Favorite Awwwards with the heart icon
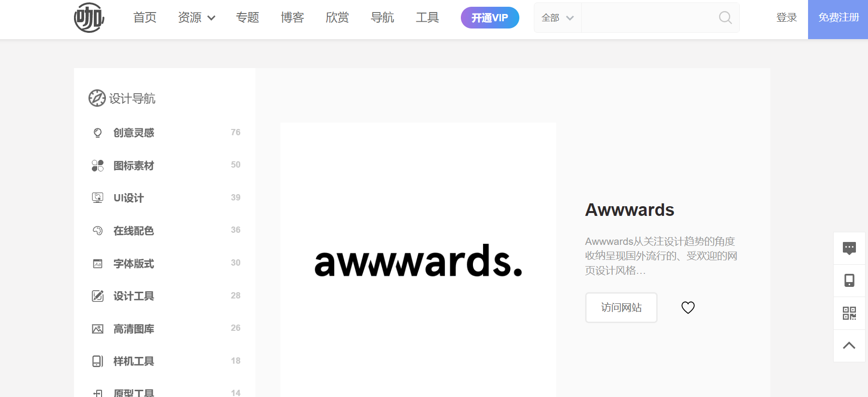The height and width of the screenshot is (397, 868). tap(688, 308)
